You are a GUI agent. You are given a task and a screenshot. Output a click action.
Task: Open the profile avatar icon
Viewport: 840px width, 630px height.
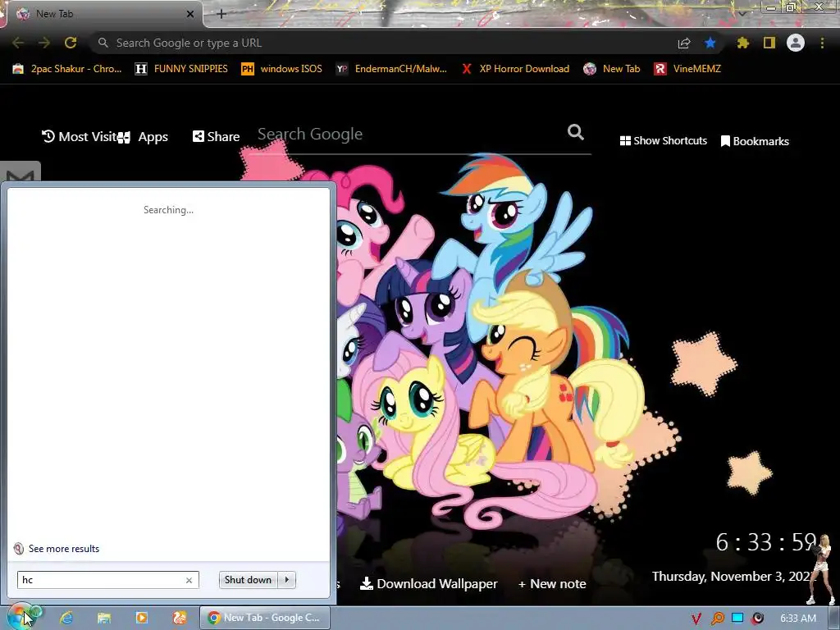(x=796, y=43)
